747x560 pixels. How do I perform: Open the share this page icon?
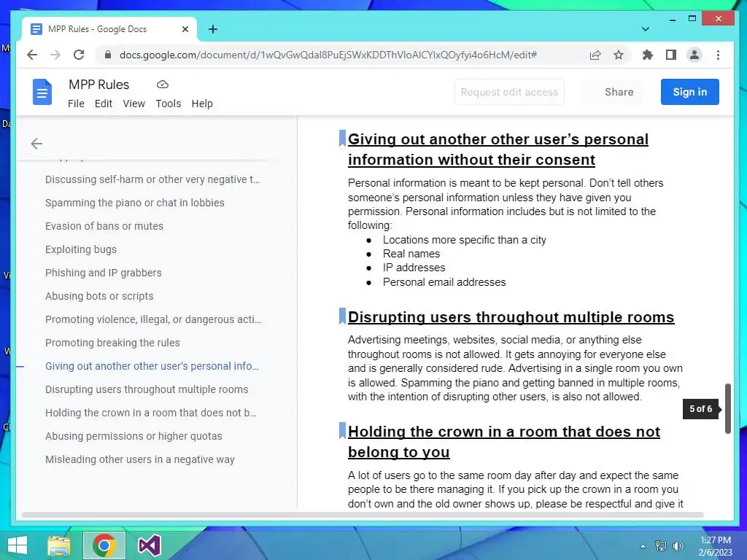coord(595,55)
